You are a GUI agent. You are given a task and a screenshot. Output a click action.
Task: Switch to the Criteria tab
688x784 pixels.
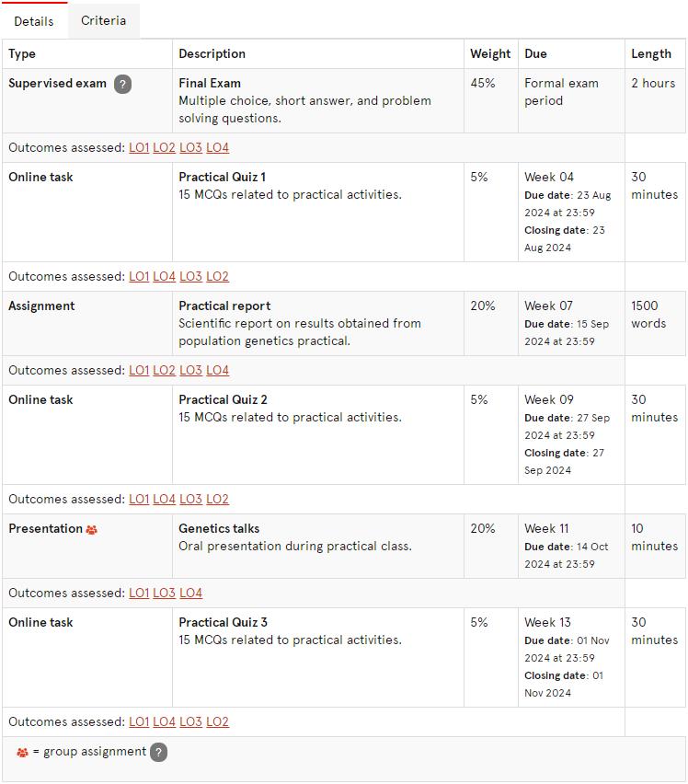coord(103,20)
